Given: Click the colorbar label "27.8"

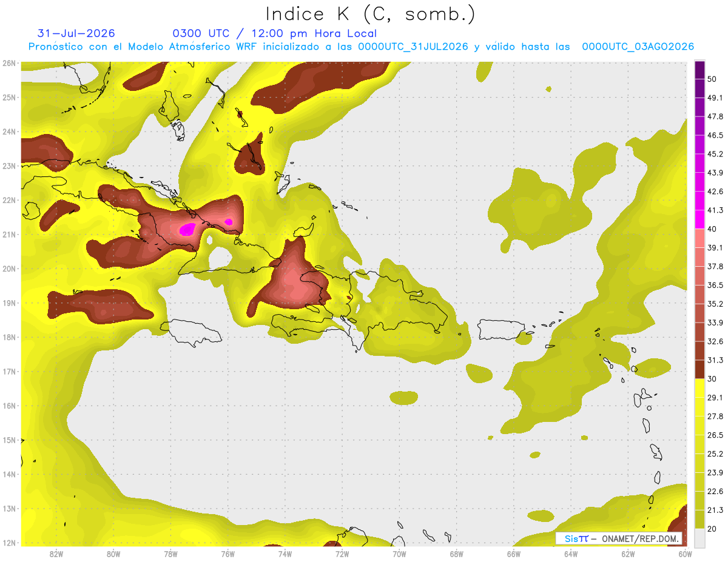Looking at the screenshot, I should click(715, 416).
